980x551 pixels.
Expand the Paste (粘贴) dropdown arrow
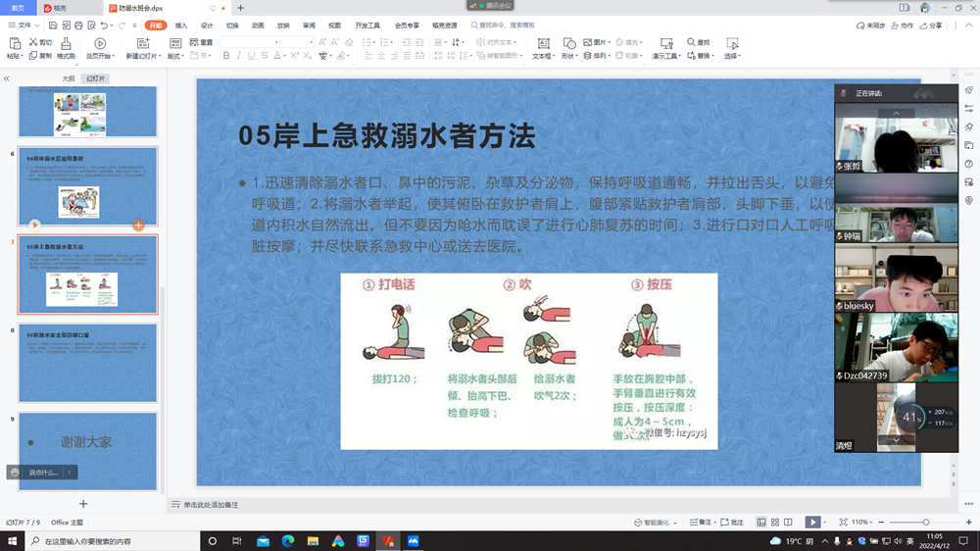[x=22, y=56]
